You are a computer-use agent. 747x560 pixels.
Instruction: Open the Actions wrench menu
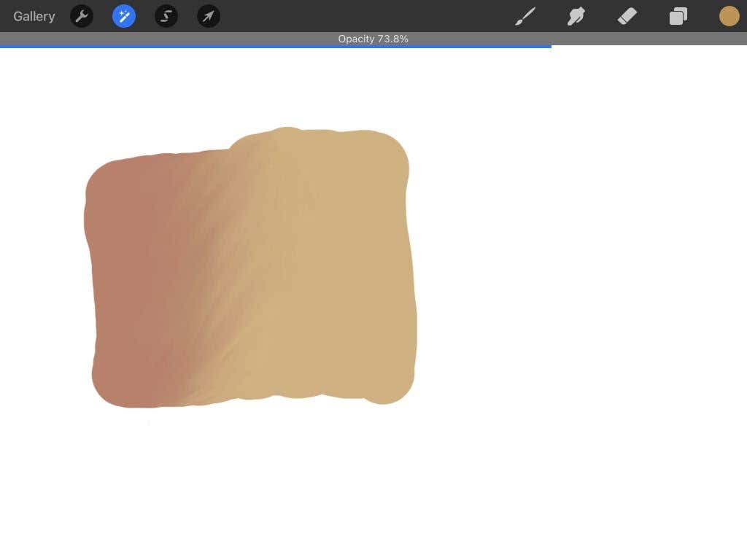pos(82,16)
